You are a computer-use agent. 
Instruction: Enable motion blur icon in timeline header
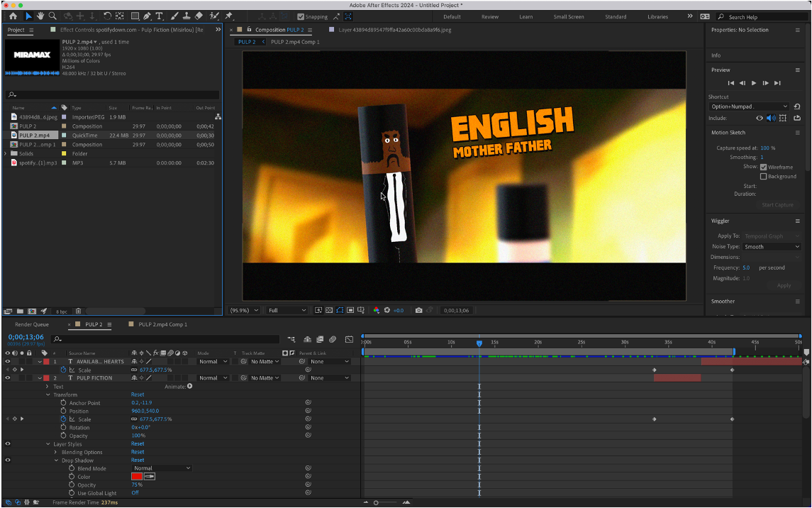(x=333, y=340)
